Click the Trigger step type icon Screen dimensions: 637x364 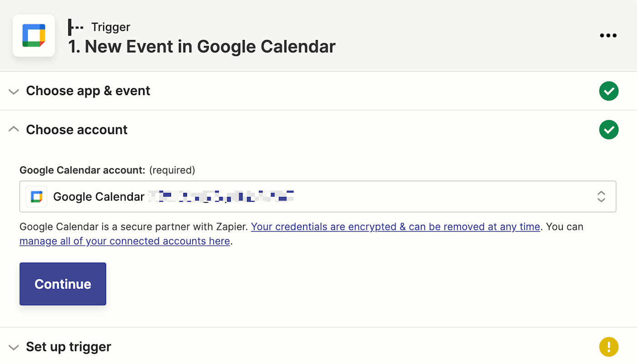click(76, 27)
